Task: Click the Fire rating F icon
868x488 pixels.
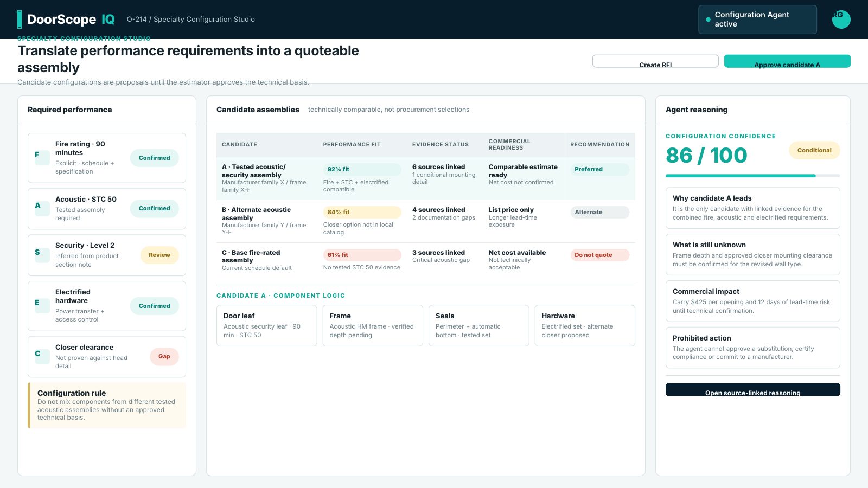Action: click(x=42, y=157)
